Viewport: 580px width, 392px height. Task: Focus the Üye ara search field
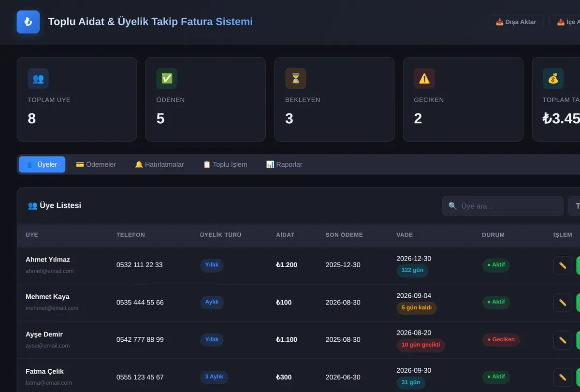click(503, 206)
